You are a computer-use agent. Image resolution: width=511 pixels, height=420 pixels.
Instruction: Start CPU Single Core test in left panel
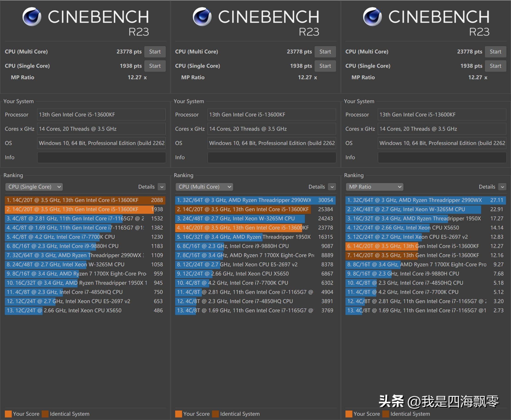(x=155, y=66)
